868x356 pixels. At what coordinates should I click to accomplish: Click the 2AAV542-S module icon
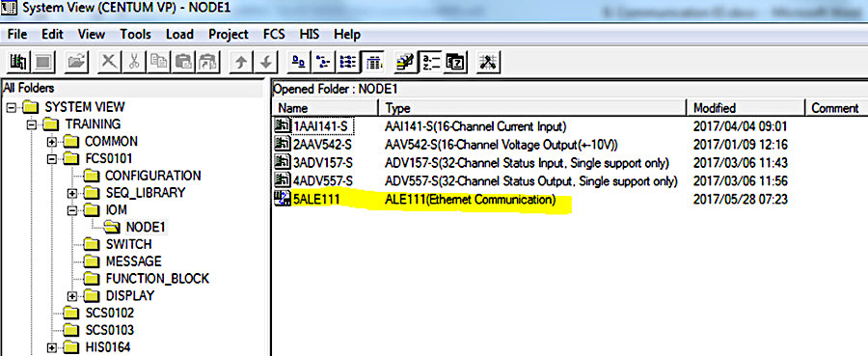283,144
